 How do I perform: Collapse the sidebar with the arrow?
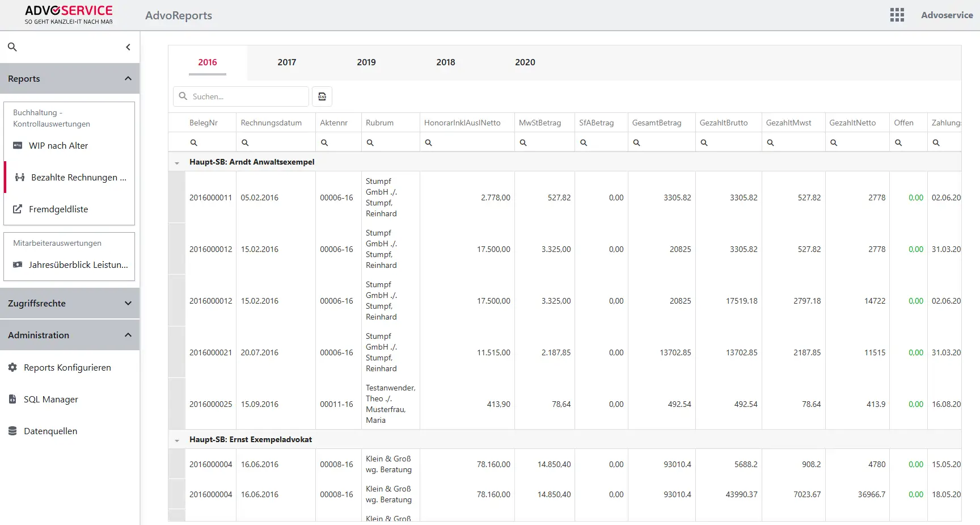128,47
